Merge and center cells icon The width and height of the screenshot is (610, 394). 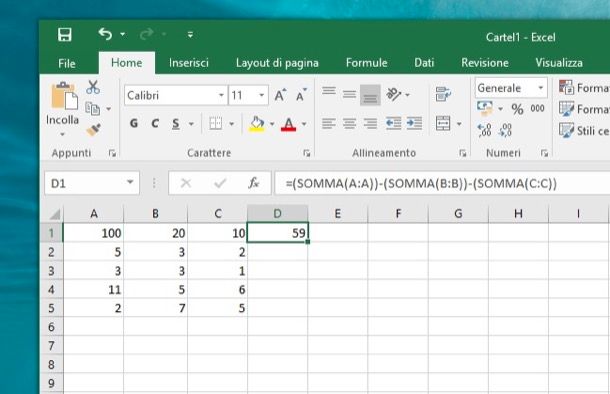pos(443,124)
